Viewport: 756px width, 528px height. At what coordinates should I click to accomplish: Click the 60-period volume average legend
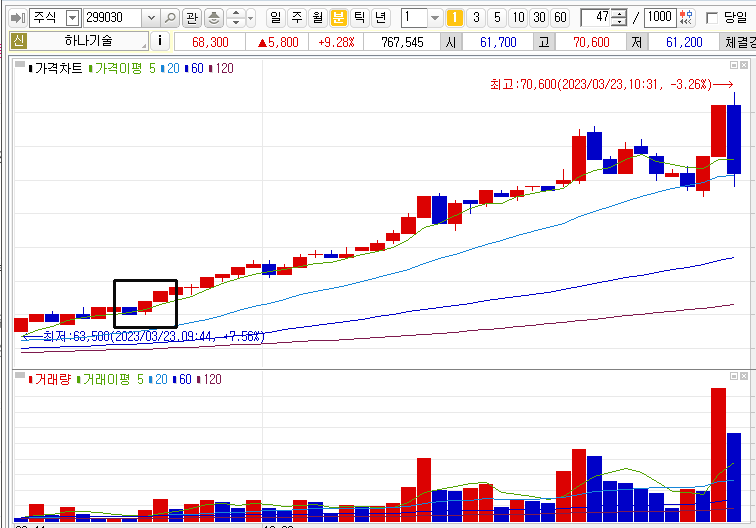tap(182, 379)
